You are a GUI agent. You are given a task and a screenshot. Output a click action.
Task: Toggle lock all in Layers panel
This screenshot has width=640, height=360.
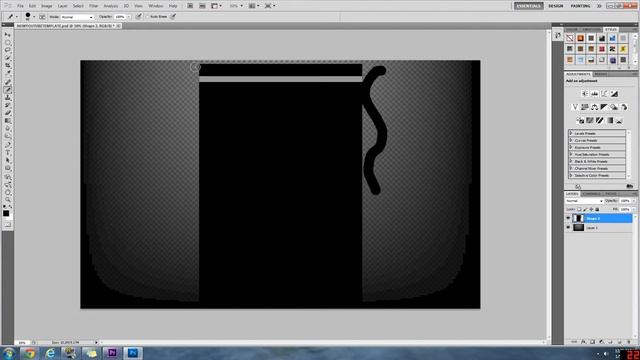point(597,209)
